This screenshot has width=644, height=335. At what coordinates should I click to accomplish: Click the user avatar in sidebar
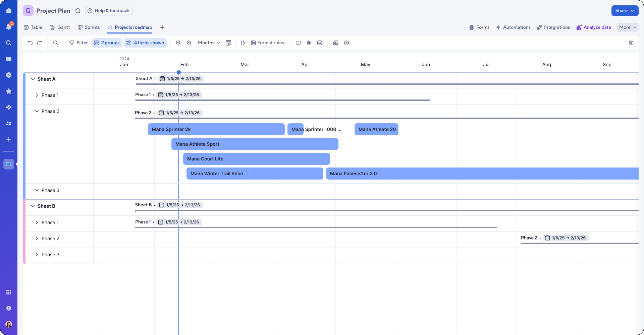(9, 324)
